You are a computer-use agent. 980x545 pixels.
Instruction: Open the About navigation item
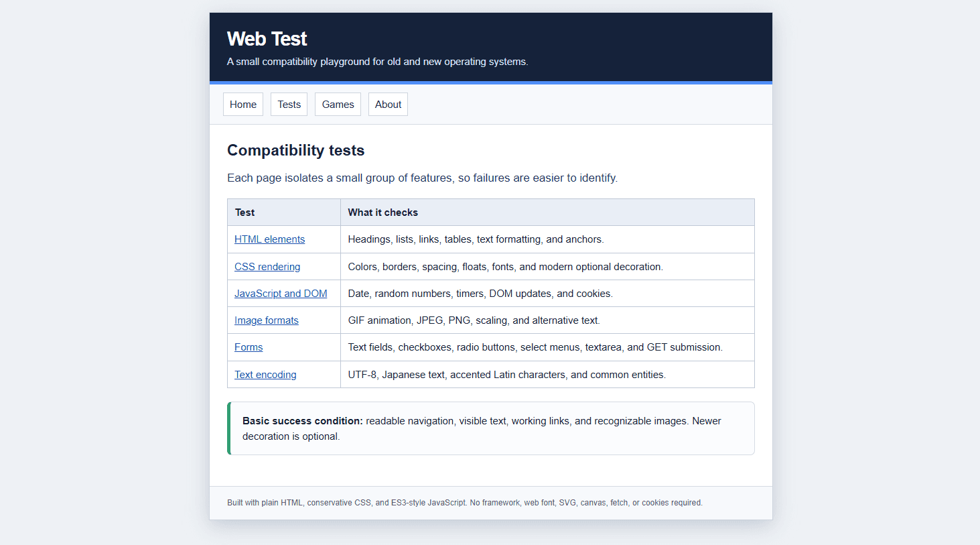(388, 105)
